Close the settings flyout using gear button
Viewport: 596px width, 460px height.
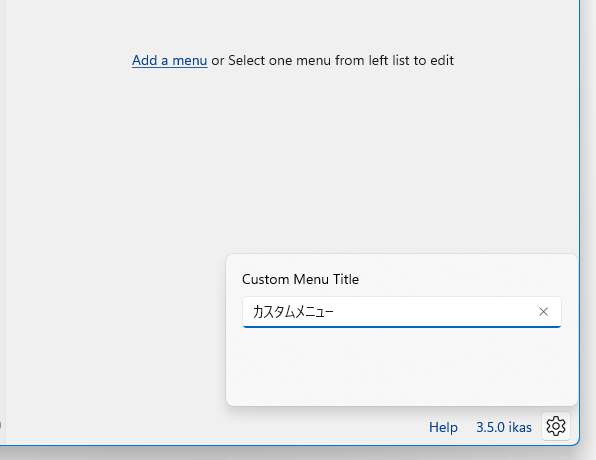click(556, 426)
